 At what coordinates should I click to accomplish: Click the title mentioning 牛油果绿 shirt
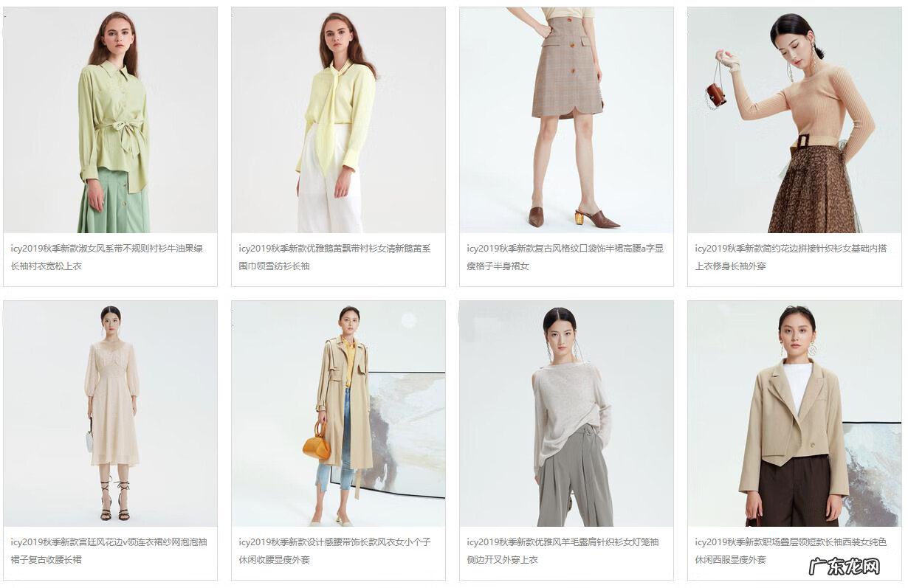(x=106, y=257)
